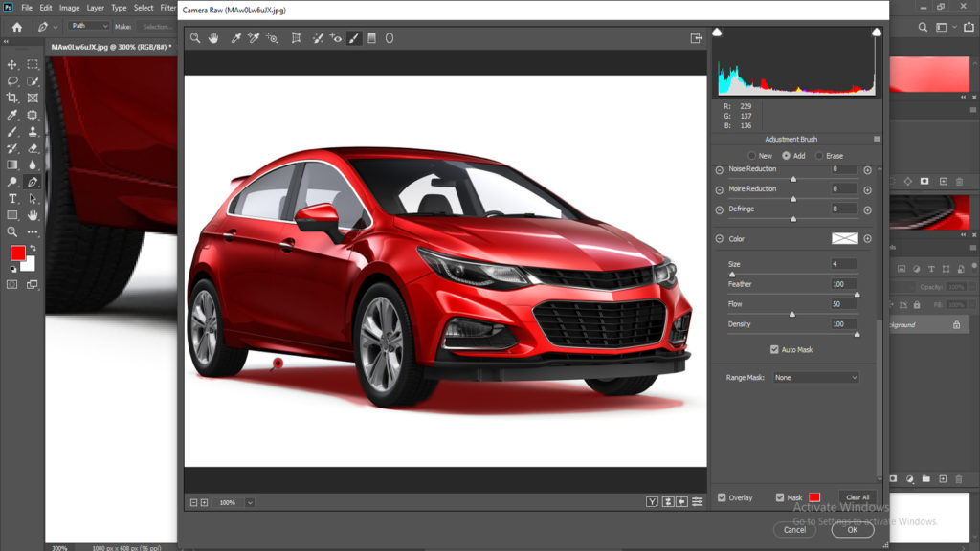Decrease Moire Reduction with minus button
The width and height of the screenshot is (980, 551).
[x=720, y=190]
